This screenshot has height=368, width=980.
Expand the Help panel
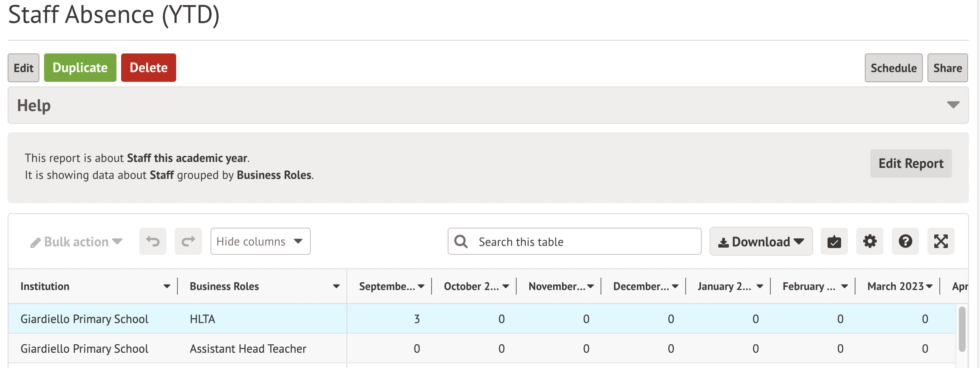[953, 105]
